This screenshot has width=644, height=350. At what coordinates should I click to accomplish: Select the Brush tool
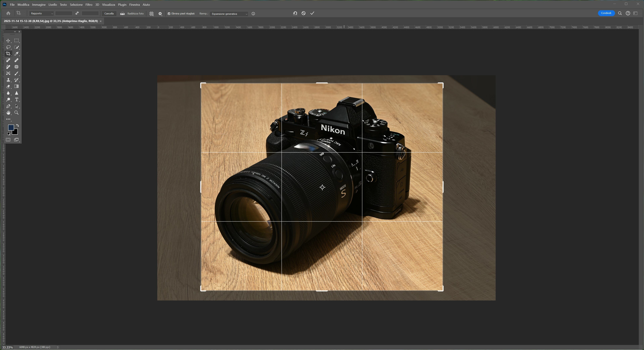click(x=16, y=73)
